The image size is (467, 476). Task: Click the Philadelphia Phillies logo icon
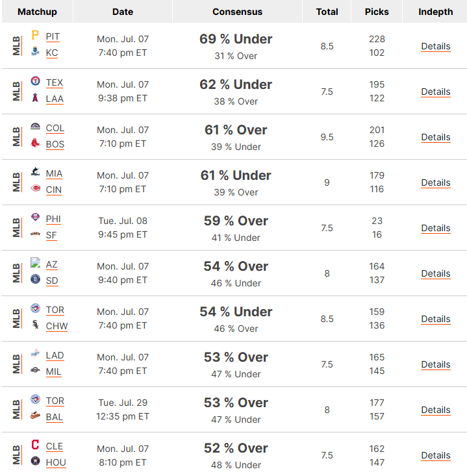35,218
